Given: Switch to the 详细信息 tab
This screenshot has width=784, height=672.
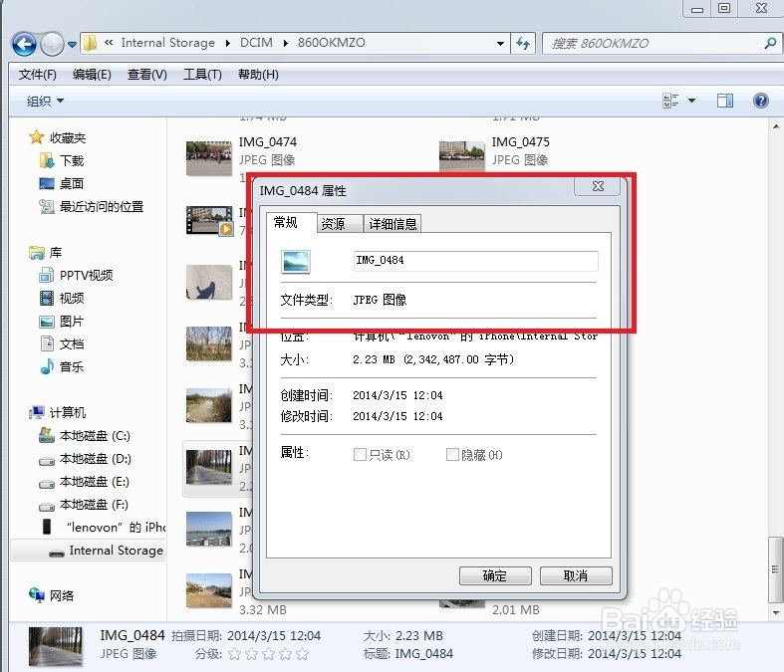Looking at the screenshot, I should (x=392, y=224).
